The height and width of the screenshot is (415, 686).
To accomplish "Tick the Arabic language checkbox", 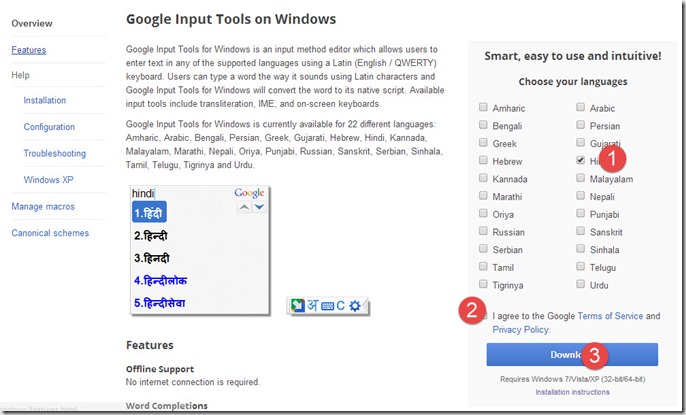I will click(x=580, y=107).
